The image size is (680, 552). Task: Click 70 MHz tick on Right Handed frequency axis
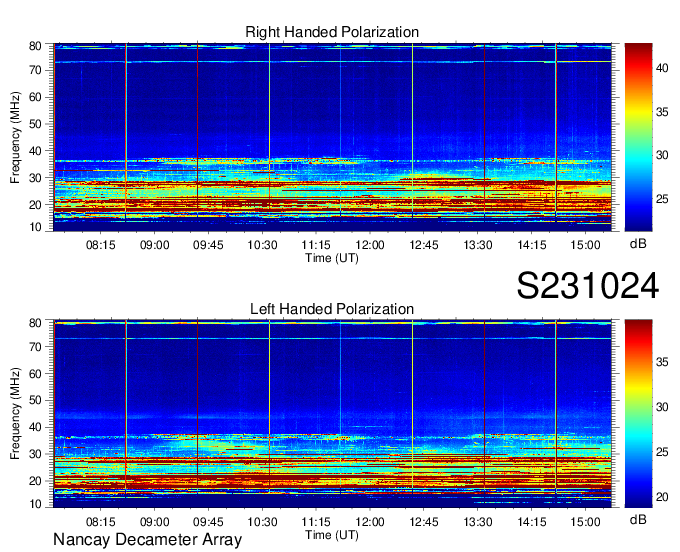35,70
